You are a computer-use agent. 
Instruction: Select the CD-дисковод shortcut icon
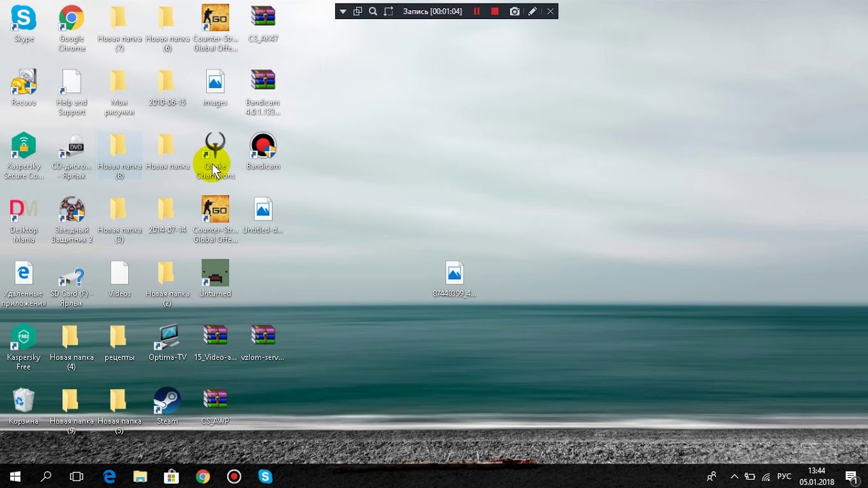pyautogui.click(x=71, y=156)
